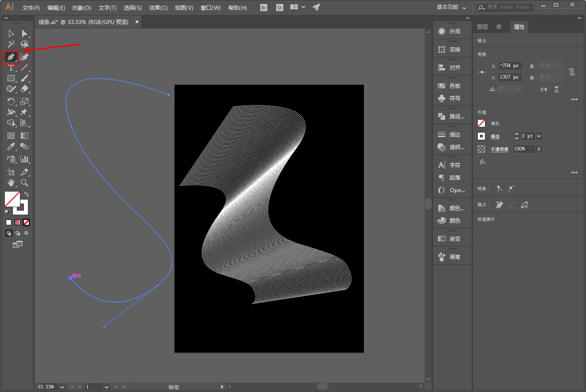Image resolution: width=586 pixels, height=392 pixels.
Task: Choose the Mesh tool
Action: point(11,136)
